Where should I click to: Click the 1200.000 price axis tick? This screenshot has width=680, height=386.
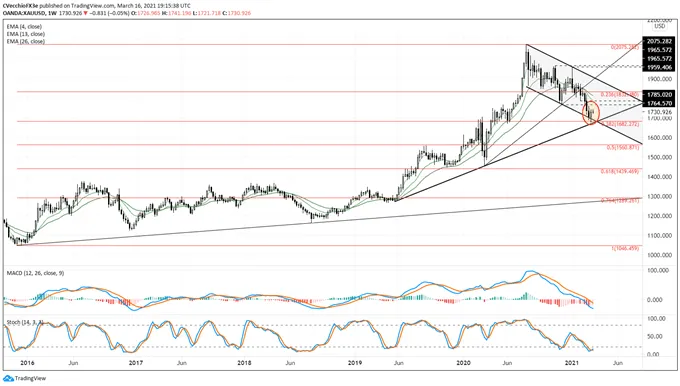click(660, 216)
